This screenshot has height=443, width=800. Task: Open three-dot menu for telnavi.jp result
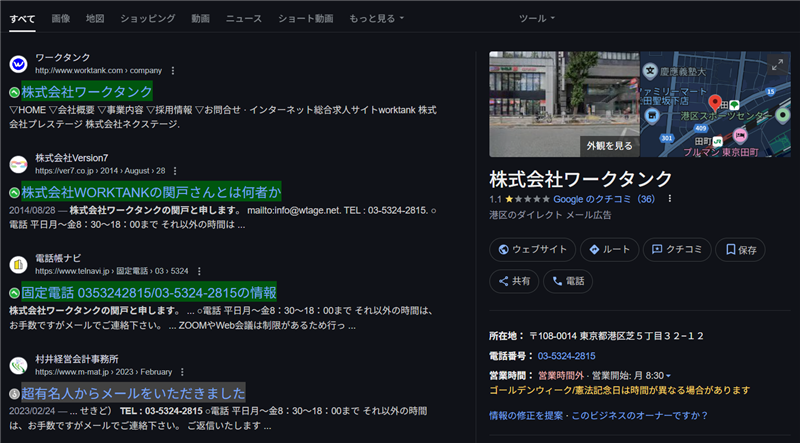[x=199, y=271]
